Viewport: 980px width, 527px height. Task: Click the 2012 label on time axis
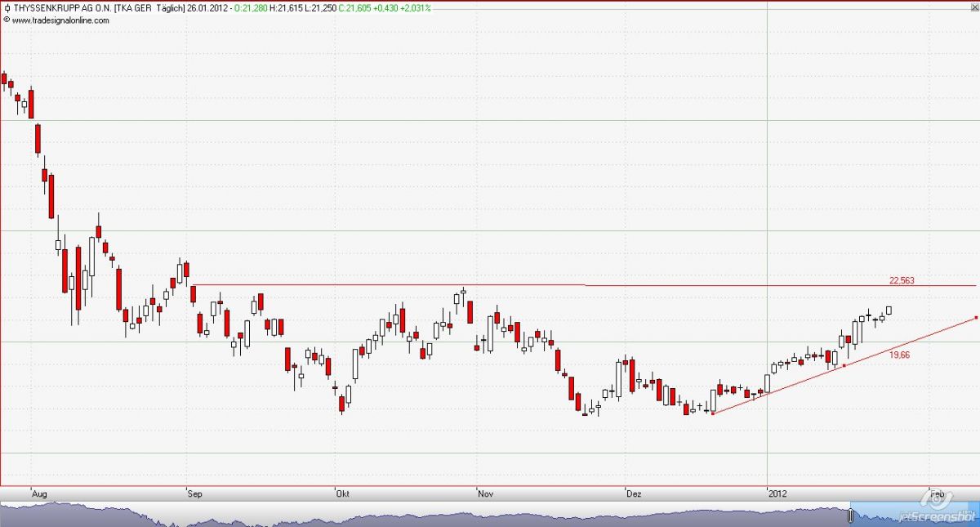tap(777, 494)
